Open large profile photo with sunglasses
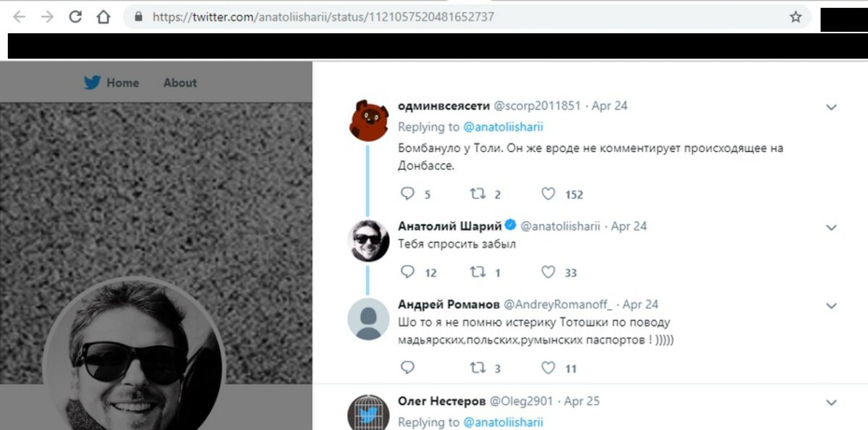This screenshot has width=868, height=430. click(x=135, y=355)
